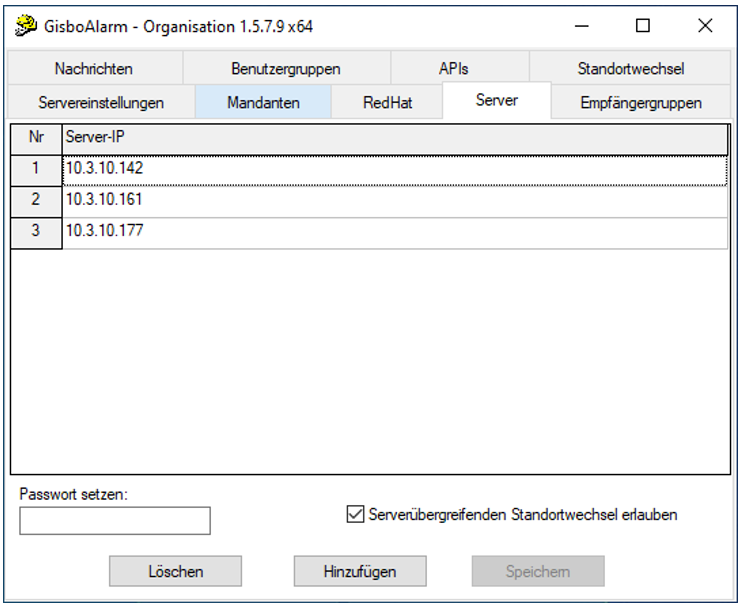Select row header number 3
Image resolution: width=742 pixels, height=607 pixels.
[36, 233]
